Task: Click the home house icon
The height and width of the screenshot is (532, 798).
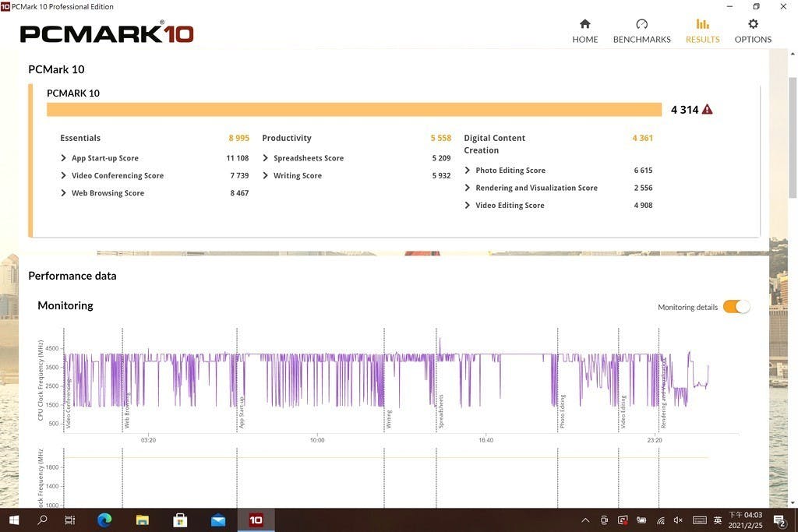Action: (x=584, y=24)
